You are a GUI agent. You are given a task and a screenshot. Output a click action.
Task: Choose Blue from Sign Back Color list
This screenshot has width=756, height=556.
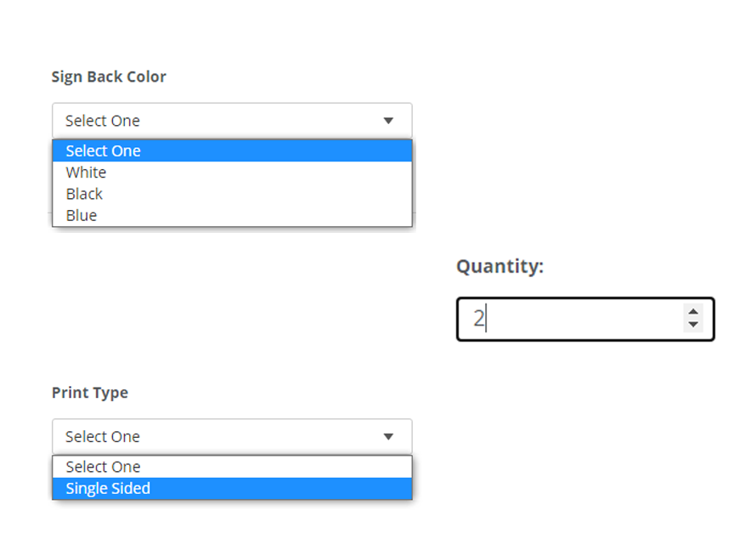[82, 215]
